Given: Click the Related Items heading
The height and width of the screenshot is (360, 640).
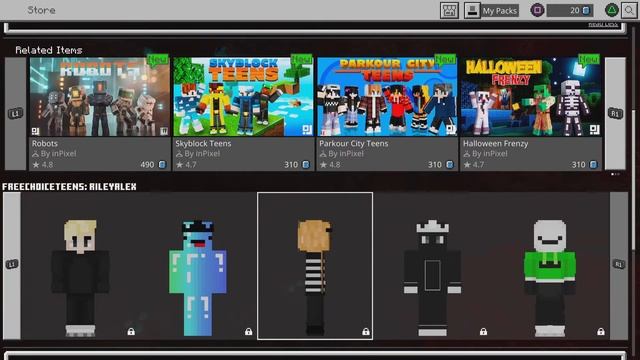Looking at the screenshot, I should [x=49, y=50].
